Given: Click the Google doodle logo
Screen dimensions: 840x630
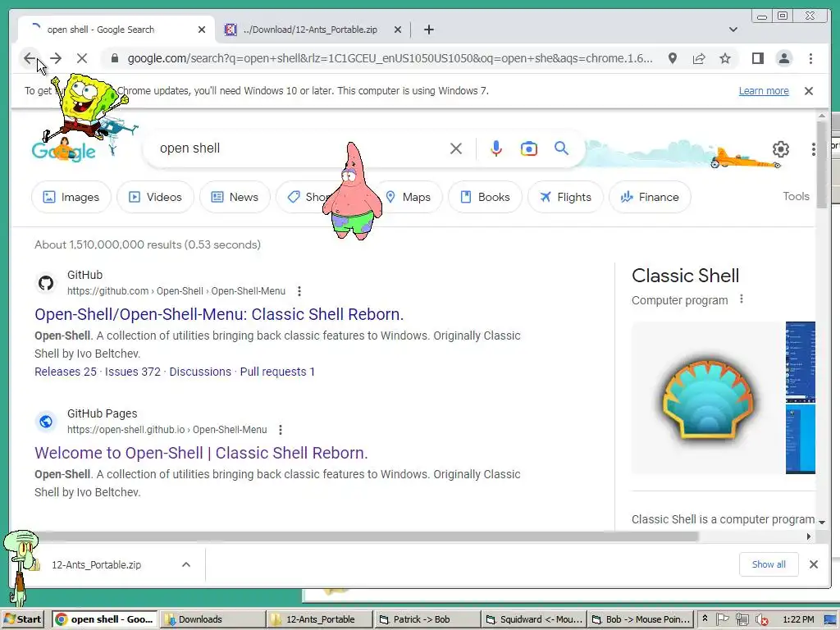Looking at the screenshot, I should (x=64, y=150).
